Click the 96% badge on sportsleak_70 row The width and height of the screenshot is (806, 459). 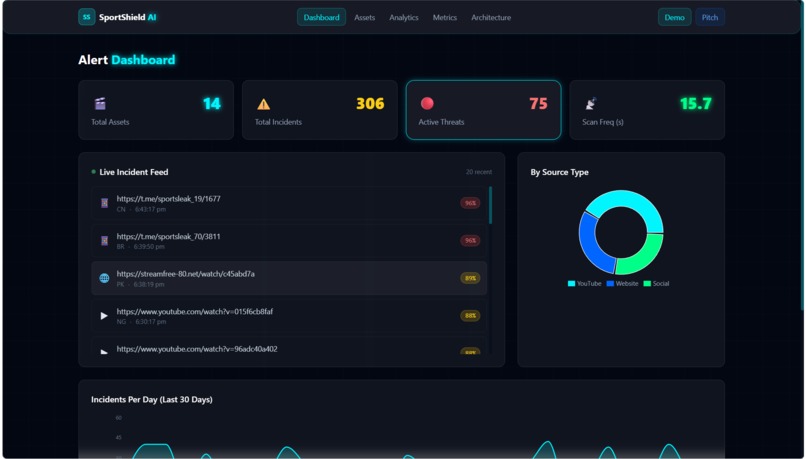[x=470, y=241]
